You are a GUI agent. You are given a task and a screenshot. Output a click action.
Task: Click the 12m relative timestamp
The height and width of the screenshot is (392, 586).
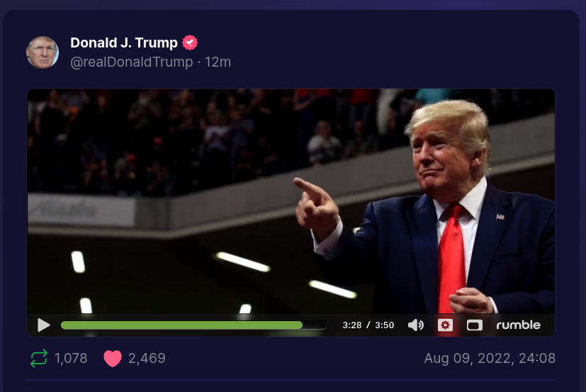click(218, 62)
